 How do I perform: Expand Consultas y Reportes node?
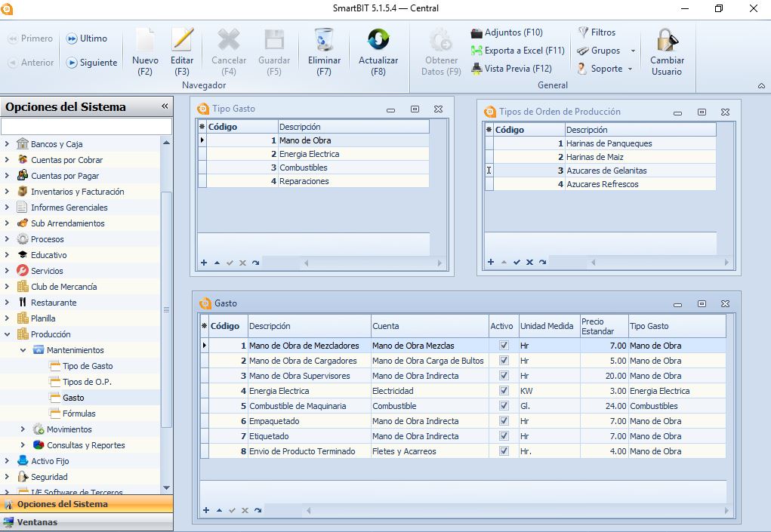23,445
